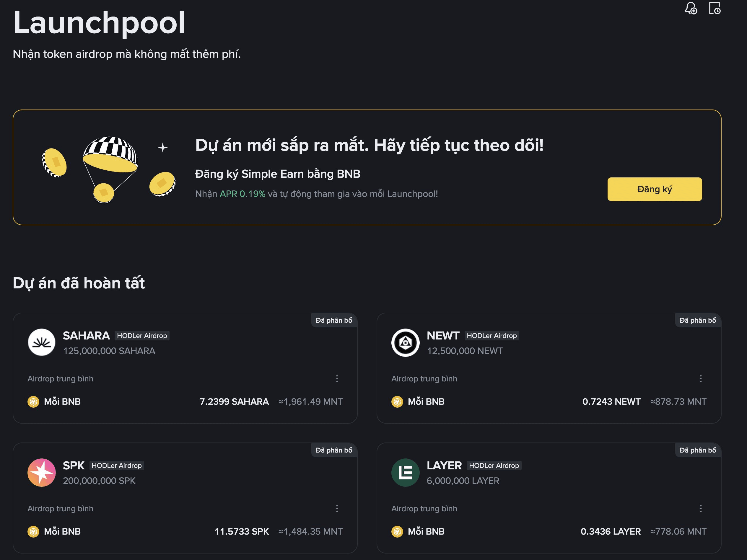
Task: Click the LAYER token logo
Action: coord(405,472)
